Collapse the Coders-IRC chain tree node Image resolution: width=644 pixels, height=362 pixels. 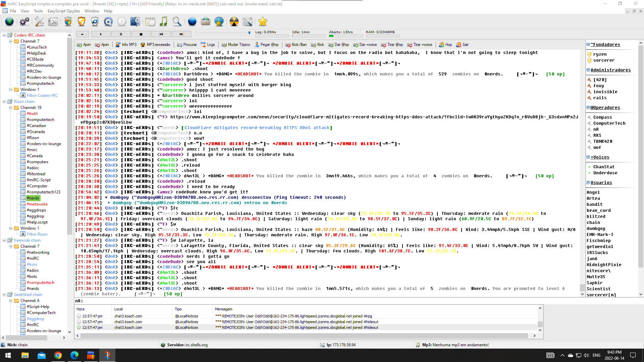(x=4, y=35)
